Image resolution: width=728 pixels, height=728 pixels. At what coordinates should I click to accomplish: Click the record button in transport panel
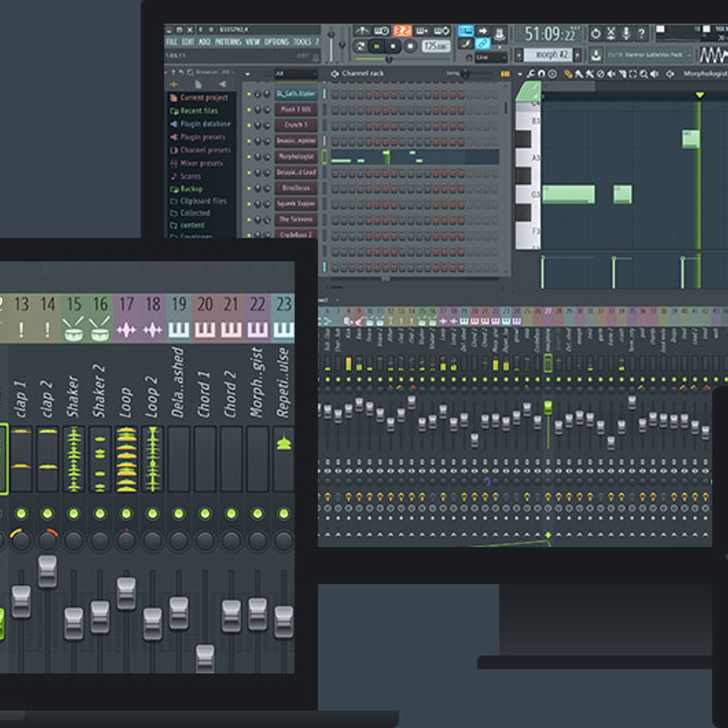pos(410,46)
